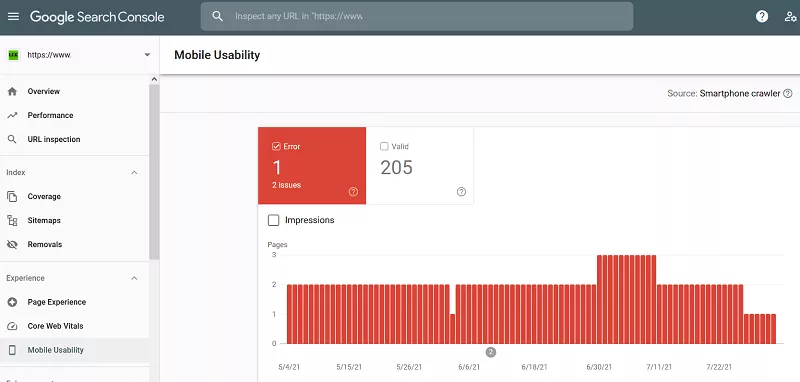
Task: Click the 5/26/21 date label
Action: (x=409, y=367)
